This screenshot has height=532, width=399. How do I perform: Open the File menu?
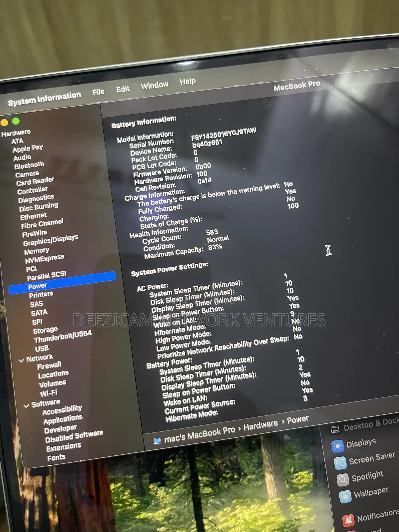pyautogui.click(x=99, y=92)
